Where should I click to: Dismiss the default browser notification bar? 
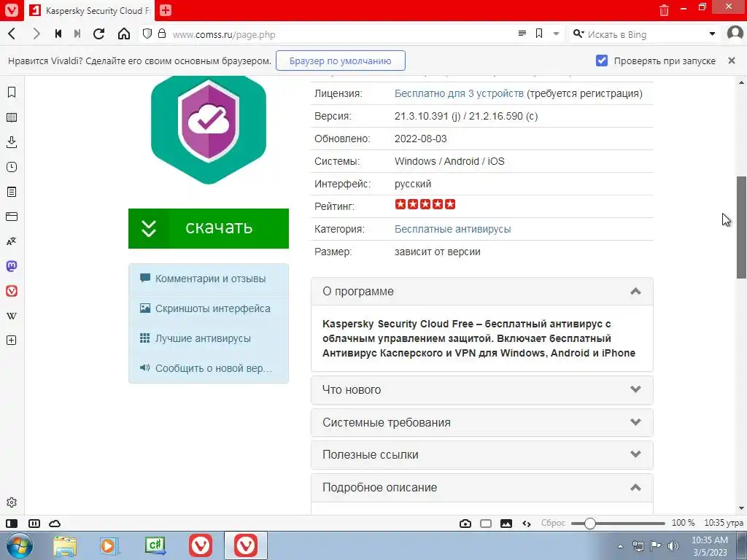tap(732, 61)
